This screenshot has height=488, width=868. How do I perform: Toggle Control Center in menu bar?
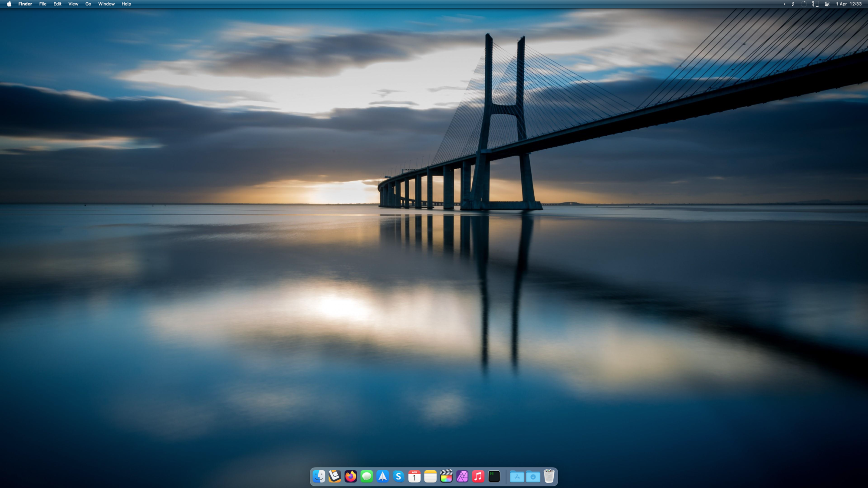coord(827,4)
